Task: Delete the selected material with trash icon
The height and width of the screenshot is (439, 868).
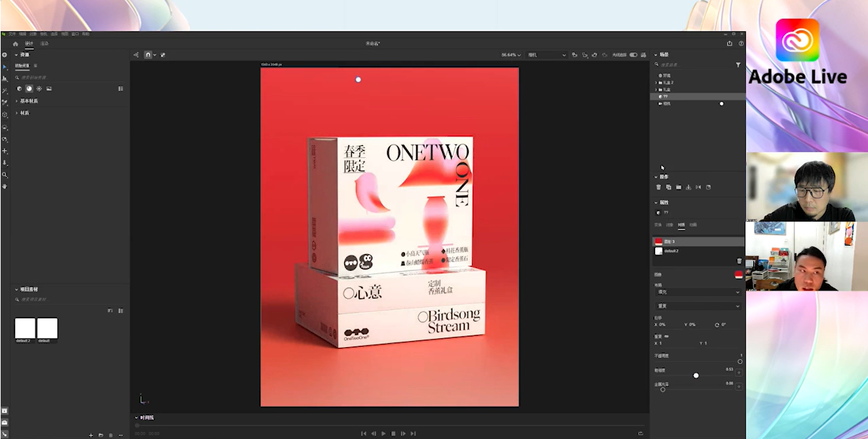Action: tap(739, 261)
